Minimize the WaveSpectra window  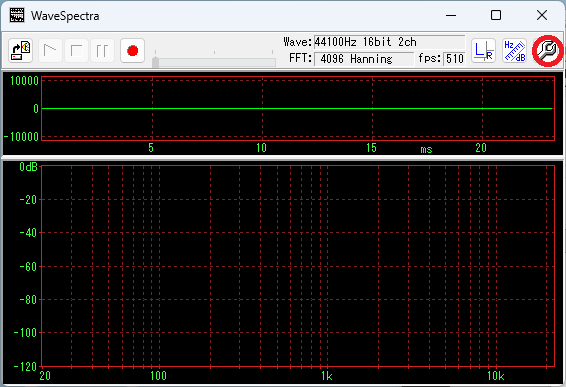pos(451,16)
